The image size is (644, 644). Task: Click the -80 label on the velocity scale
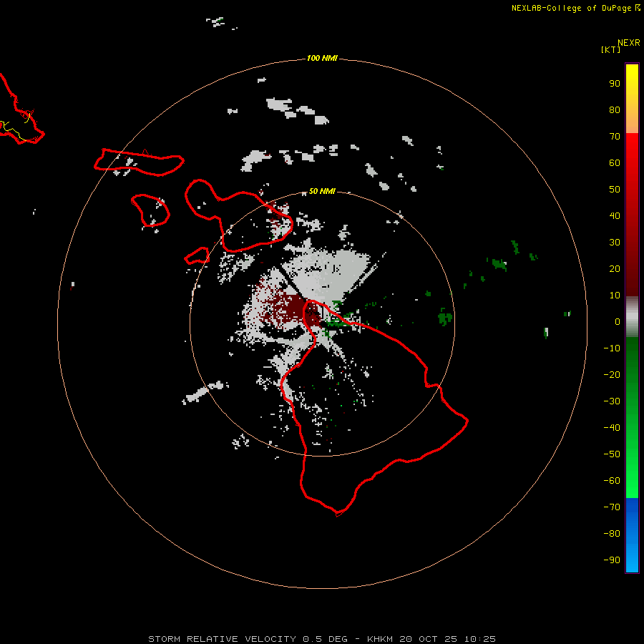612,534
